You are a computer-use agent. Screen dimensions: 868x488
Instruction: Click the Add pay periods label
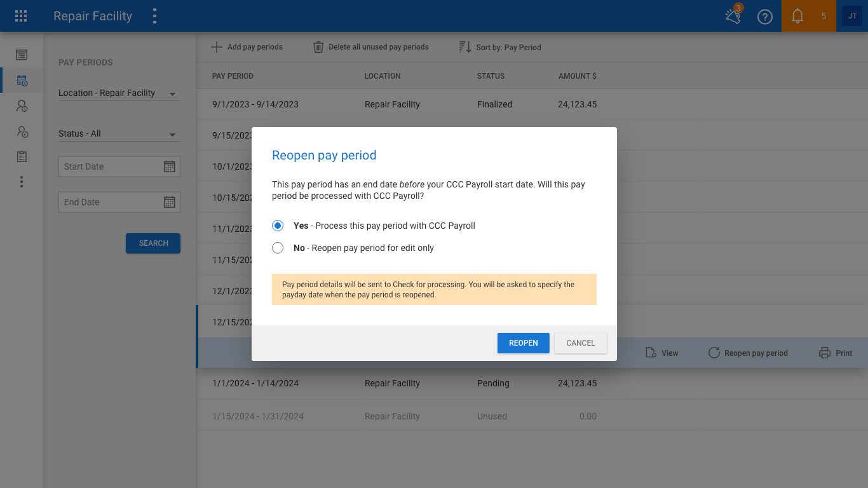pyautogui.click(x=255, y=47)
